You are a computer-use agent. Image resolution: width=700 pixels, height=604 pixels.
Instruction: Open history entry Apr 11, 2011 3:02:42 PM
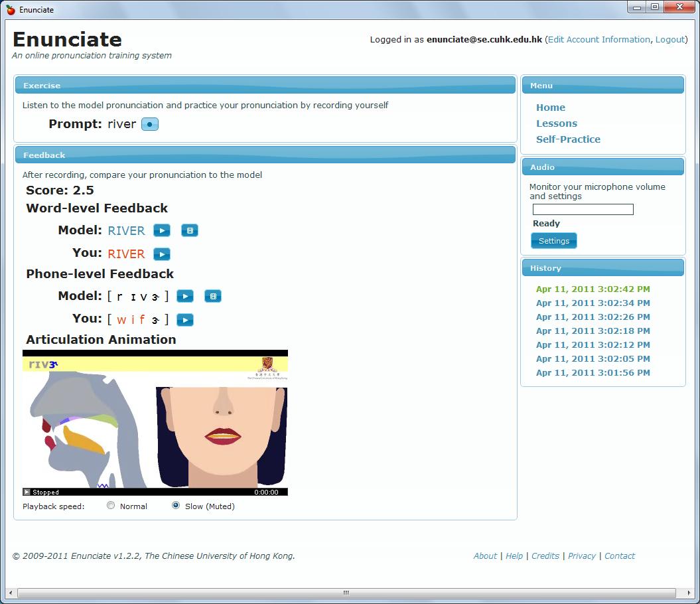[x=593, y=289]
